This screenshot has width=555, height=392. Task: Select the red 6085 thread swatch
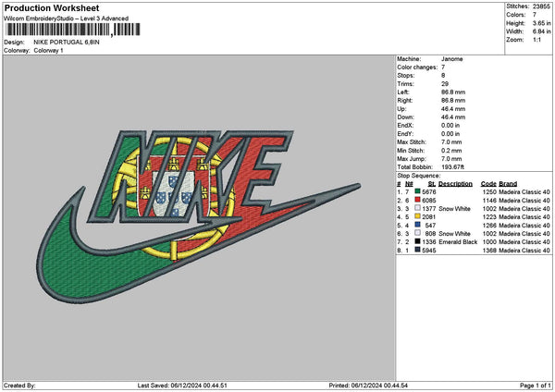pos(418,201)
